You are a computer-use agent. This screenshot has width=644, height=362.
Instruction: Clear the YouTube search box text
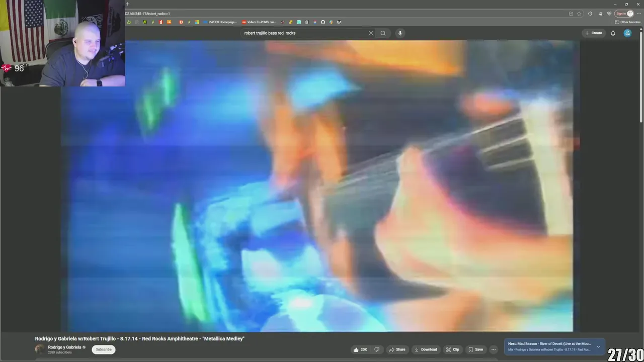point(371,33)
